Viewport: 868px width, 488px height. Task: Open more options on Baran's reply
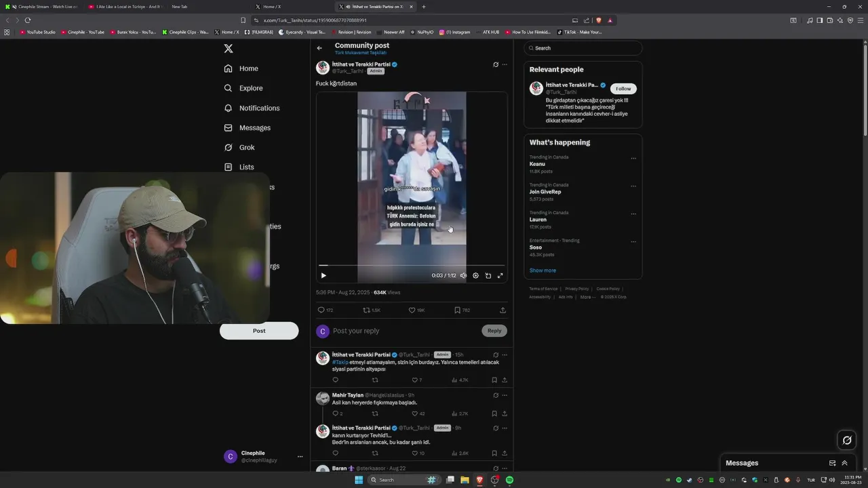(505, 468)
